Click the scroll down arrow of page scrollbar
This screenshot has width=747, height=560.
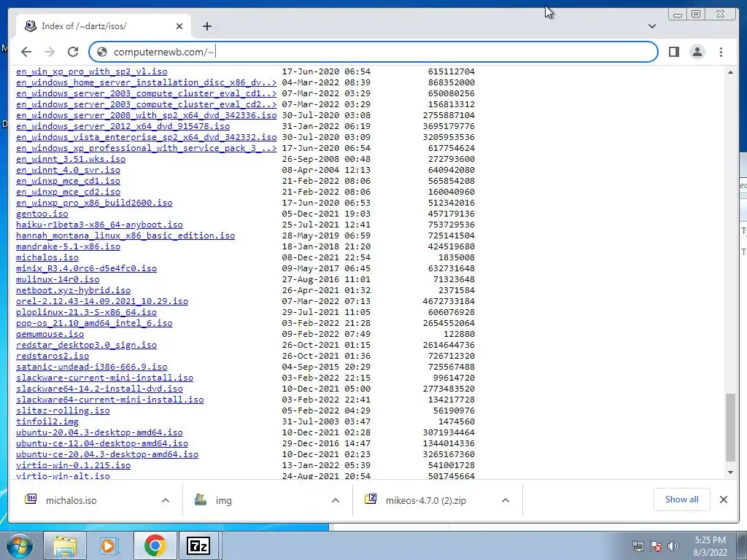730,472
